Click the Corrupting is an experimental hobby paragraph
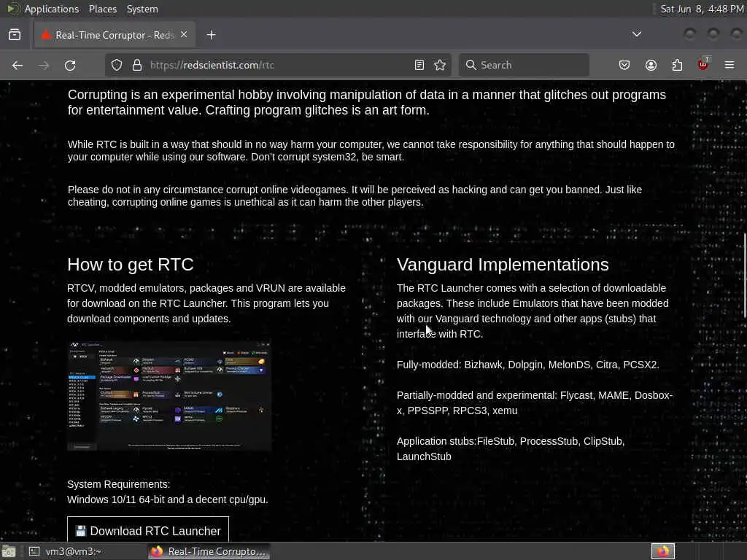 coord(367,102)
